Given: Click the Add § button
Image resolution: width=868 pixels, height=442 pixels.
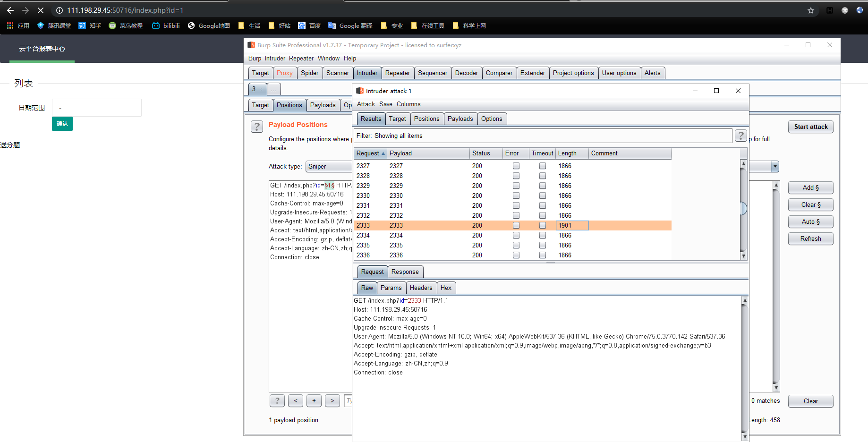Looking at the screenshot, I should pos(811,187).
